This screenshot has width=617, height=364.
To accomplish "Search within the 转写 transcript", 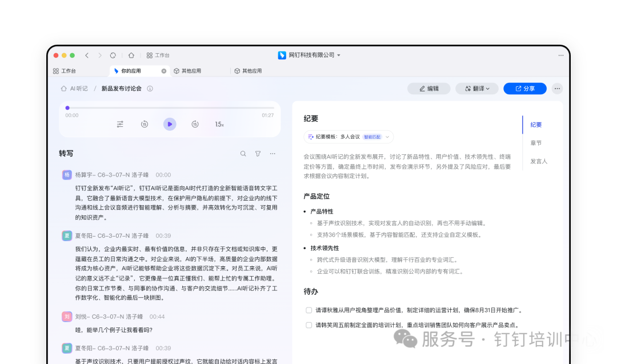I will pyautogui.click(x=243, y=154).
